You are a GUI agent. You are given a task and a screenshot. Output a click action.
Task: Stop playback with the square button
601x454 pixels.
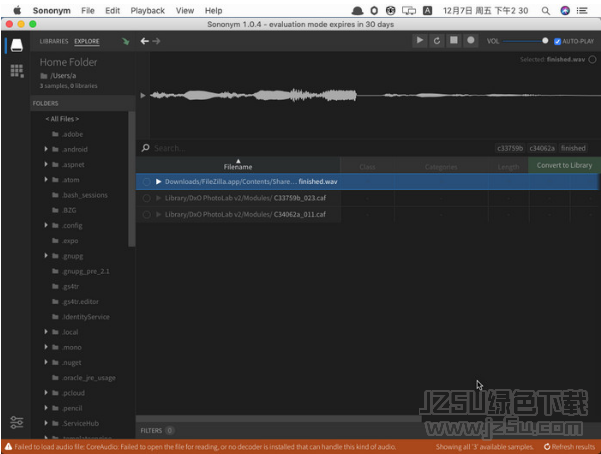click(x=453, y=40)
